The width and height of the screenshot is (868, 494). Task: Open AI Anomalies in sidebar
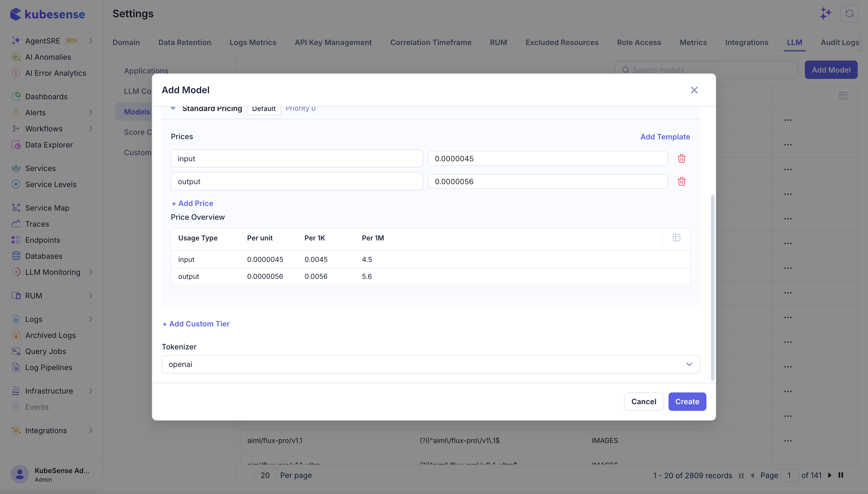(x=48, y=57)
